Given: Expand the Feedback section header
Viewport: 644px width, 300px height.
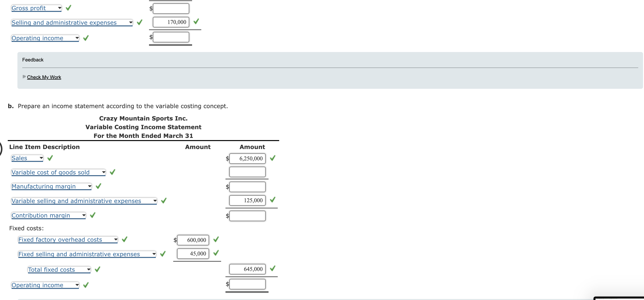Looking at the screenshot, I should pyautogui.click(x=32, y=60).
